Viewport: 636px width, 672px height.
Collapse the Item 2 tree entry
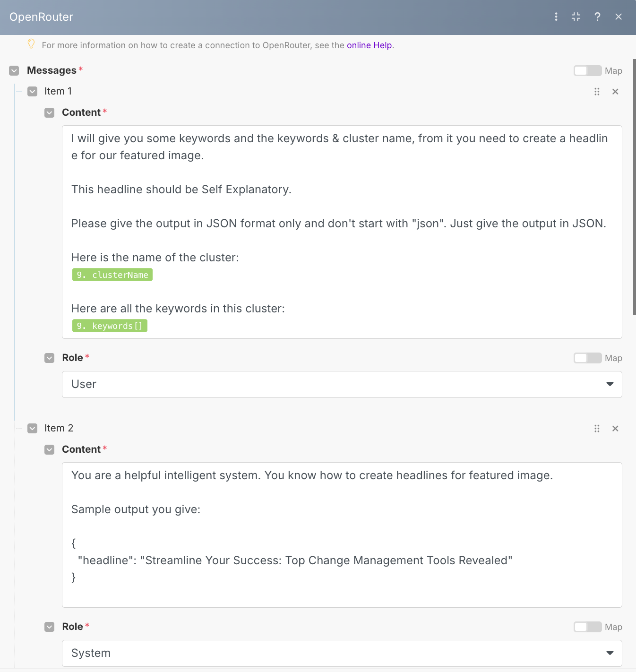click(32, 429)
